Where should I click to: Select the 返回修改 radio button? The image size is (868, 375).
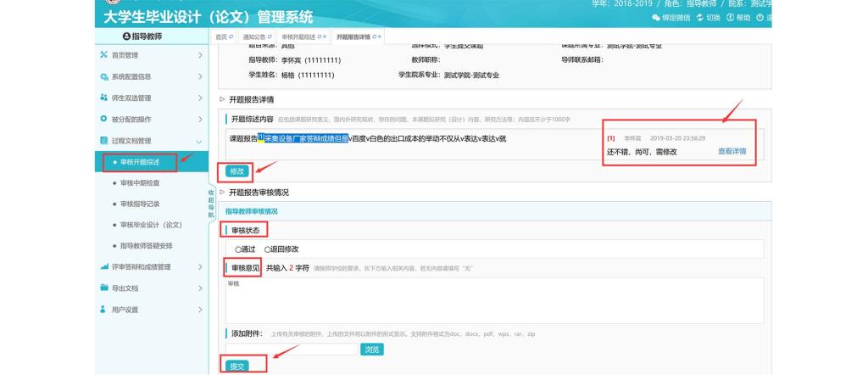point(268,249)
